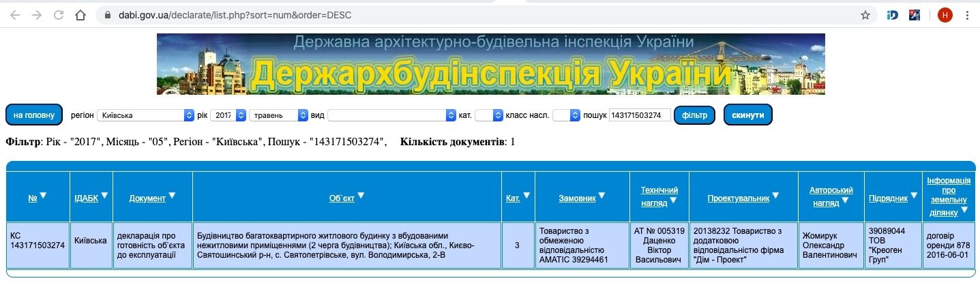Image resolution: width=980 pixels, height=285 pixels.
Task: Open the регіон dropdown showing Київська
Action: coord(145,115)
